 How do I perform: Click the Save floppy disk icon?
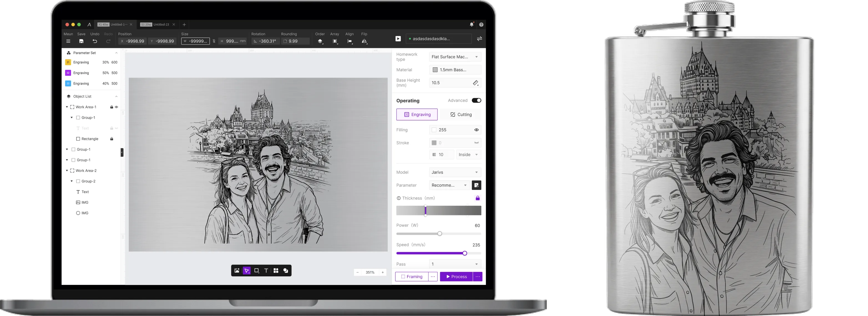[x=81, y=41]
